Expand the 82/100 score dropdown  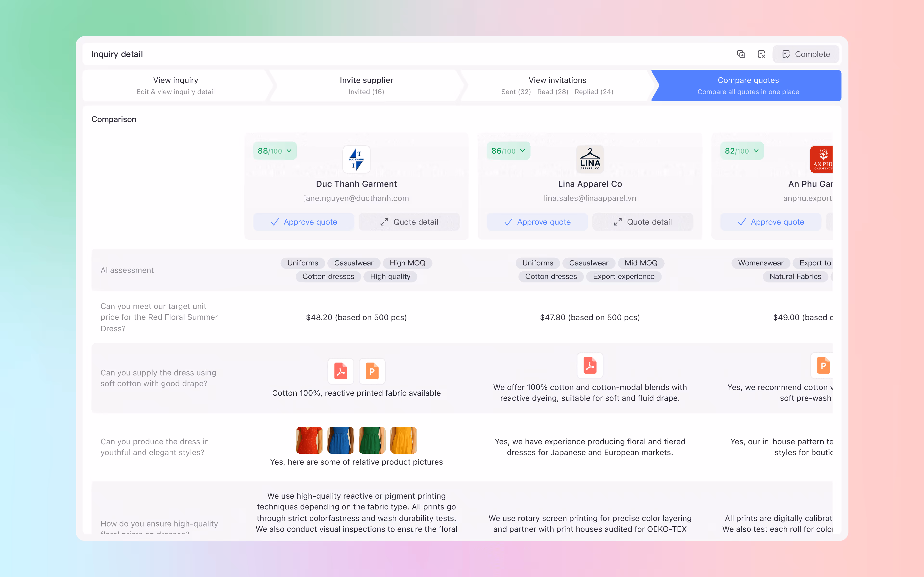(742, 151)
